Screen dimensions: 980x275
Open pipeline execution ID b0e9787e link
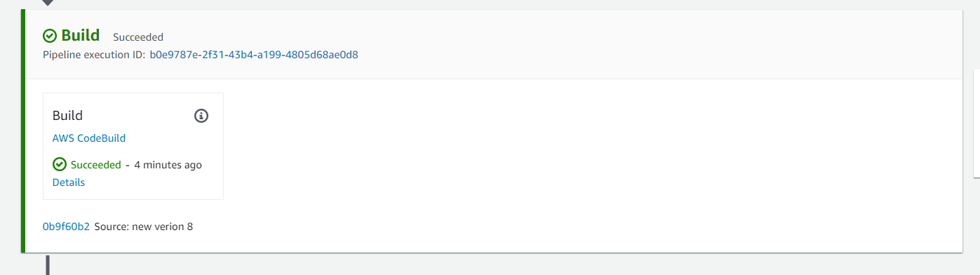pos(254,54)
